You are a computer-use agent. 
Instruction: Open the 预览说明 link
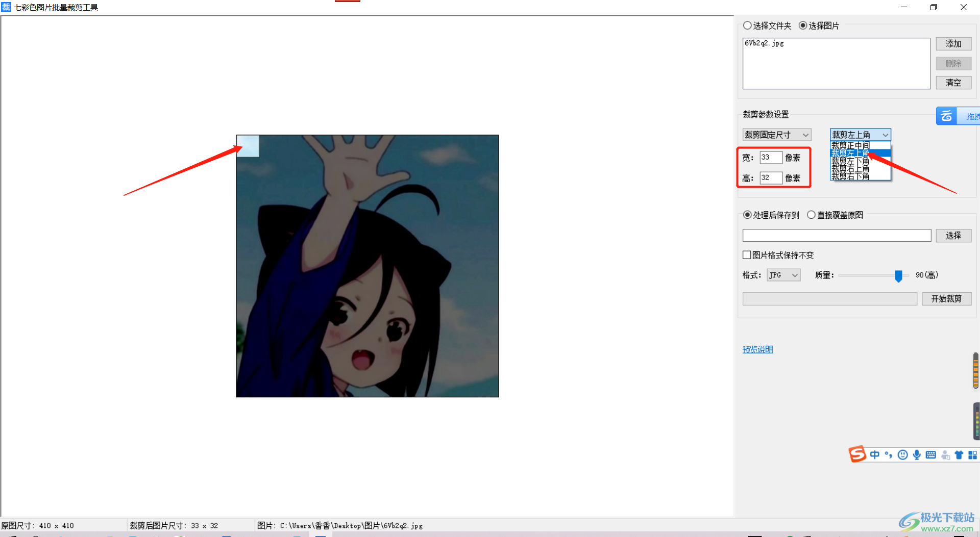point(757,349)
